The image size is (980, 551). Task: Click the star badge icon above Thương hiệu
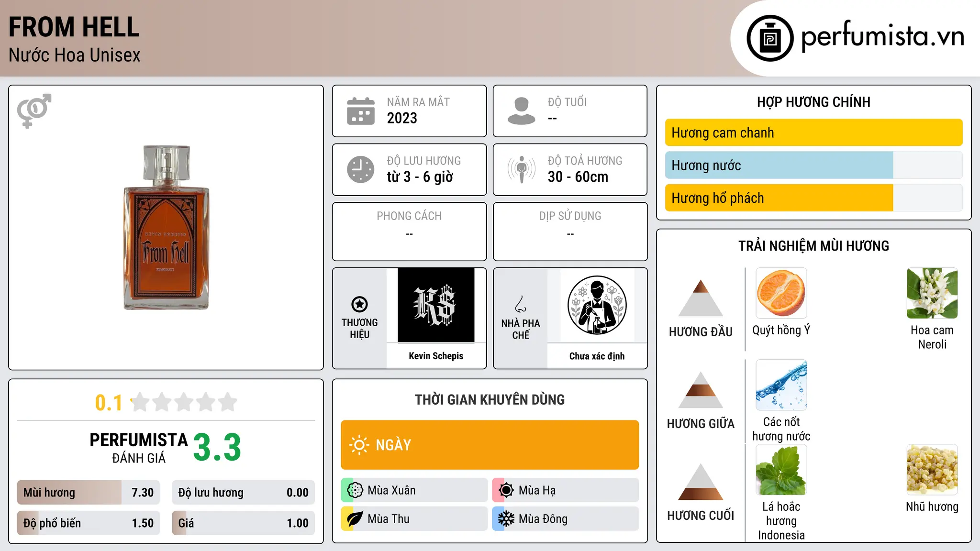coord(359,304)
